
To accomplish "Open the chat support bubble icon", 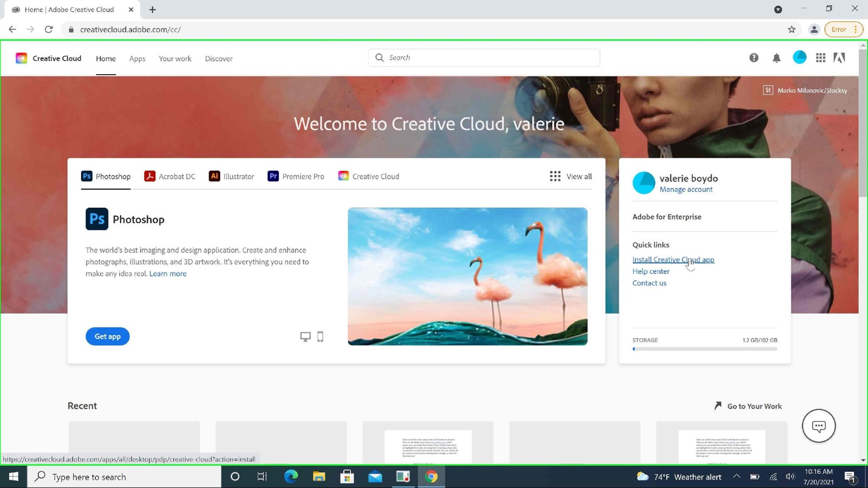I will point(818,426).
